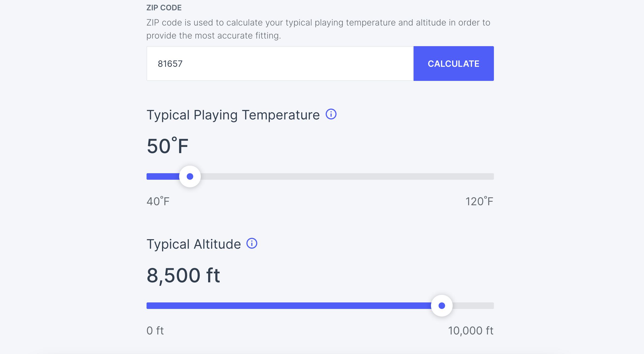Click the altitude slider handle
The width and height of the screenshot is (644, 354).
[x=442, y=306]
